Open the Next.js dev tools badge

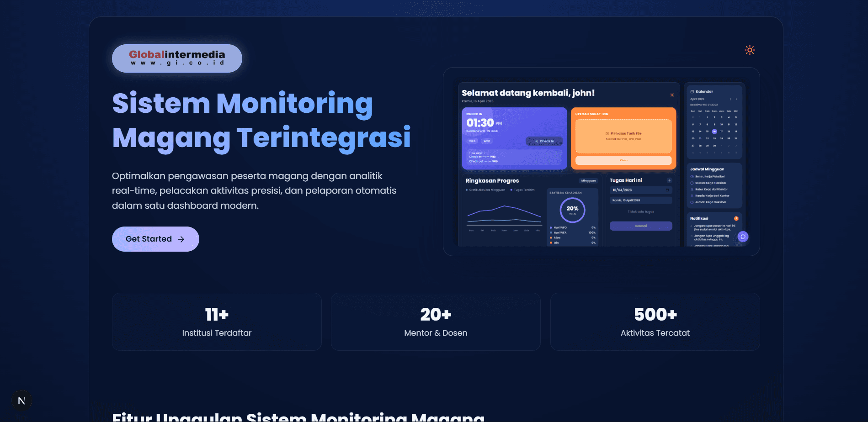[21, 401]
